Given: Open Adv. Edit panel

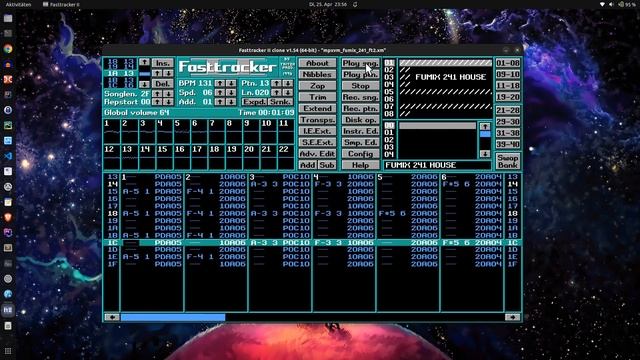Looking at the screenshot, I should (318, 154).
